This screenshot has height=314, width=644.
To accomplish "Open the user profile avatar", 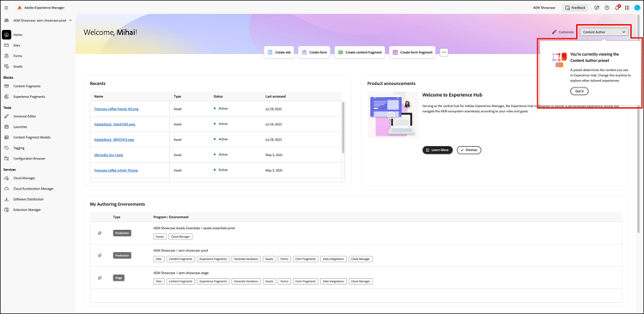I will pos(637,8).
